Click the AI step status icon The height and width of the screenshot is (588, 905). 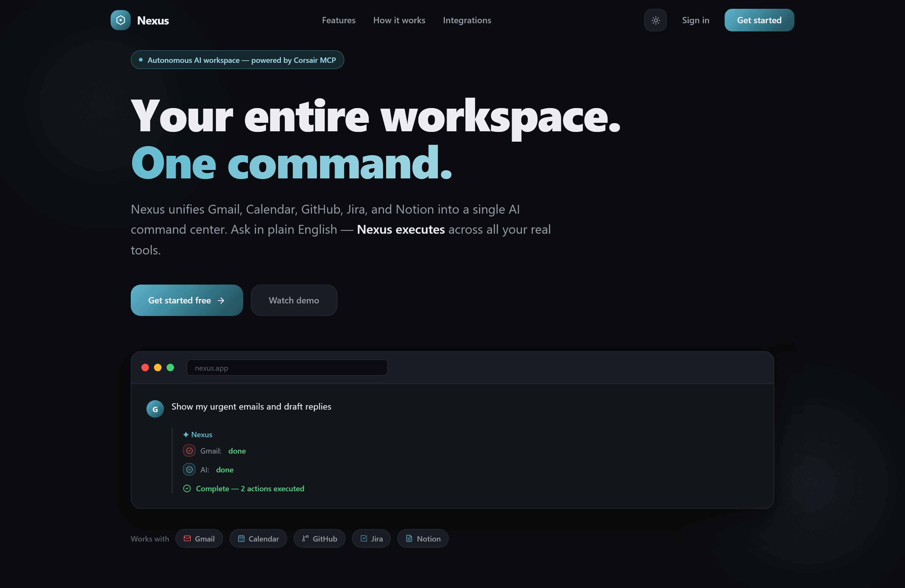(x=189, y=470)
